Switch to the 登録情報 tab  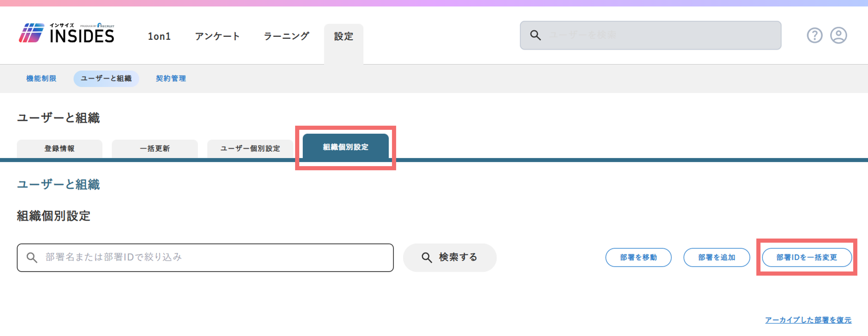click(x=60, y=149)
